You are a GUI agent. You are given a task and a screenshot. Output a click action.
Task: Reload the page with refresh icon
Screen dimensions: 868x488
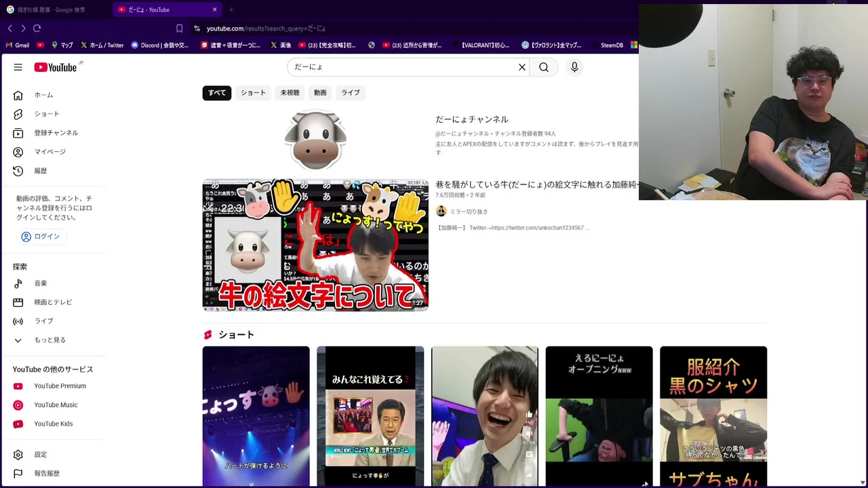tap(37, 28)
